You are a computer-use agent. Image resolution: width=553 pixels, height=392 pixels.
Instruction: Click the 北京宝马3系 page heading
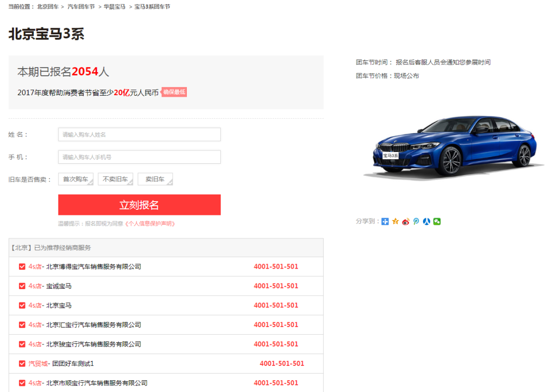pos(46,34)
